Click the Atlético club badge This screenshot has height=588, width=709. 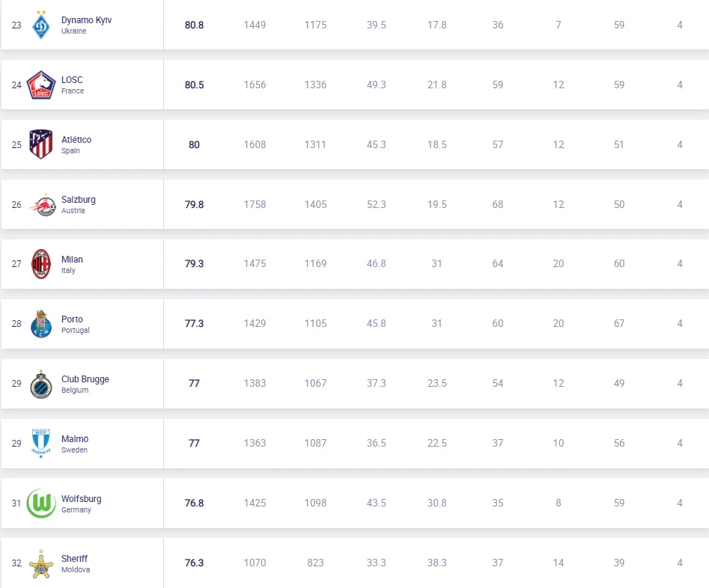(41, 144)
